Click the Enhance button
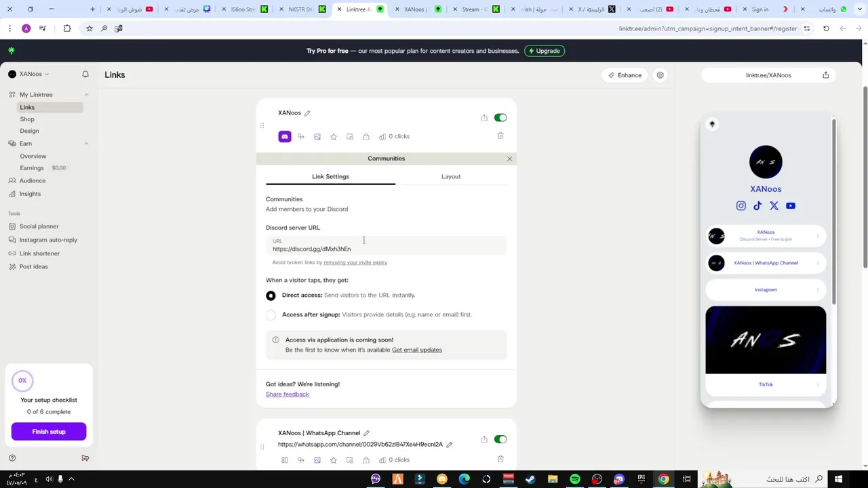 point(625,75)
